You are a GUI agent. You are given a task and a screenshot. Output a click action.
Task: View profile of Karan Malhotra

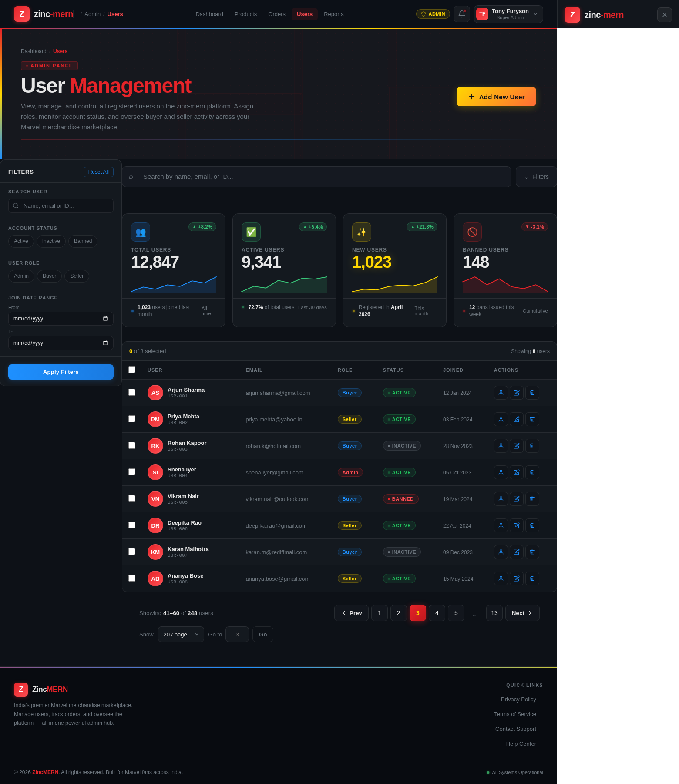pyautogui.click(x=501, y=552)
